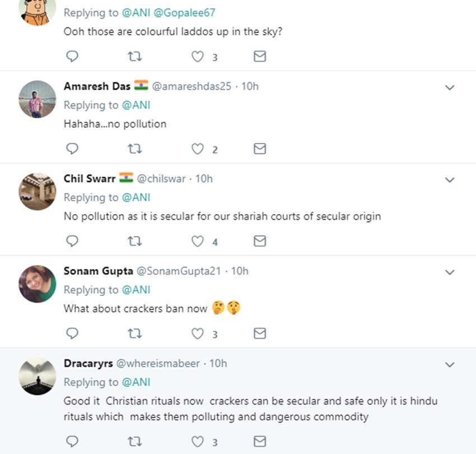Send Chil Swarr's tweet via direct message
The height and width of the screenshot is (454, 476).
[260, 241]
